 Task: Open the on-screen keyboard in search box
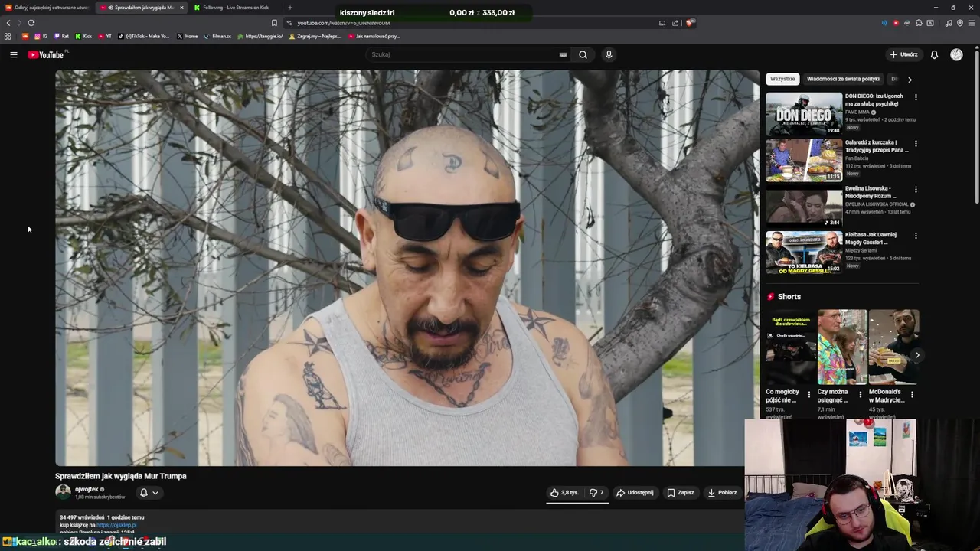point(563,54)
